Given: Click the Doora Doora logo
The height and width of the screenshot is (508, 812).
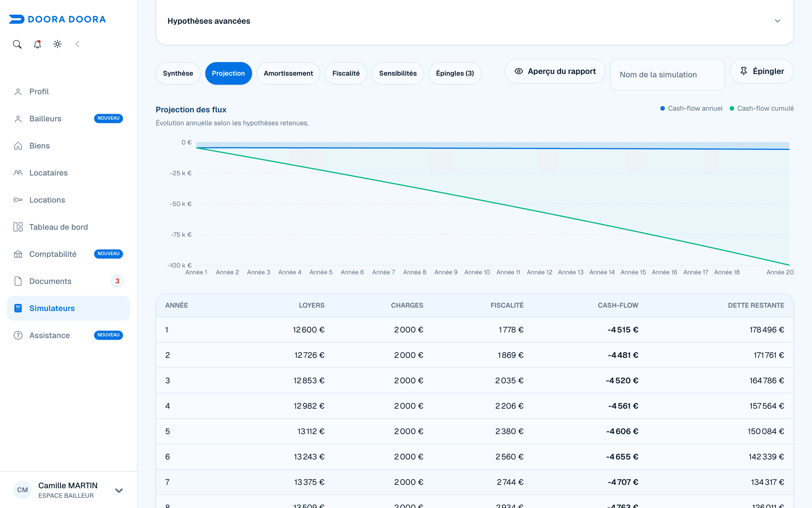Looking at the screenshot, I should click(x=58, y=19).
